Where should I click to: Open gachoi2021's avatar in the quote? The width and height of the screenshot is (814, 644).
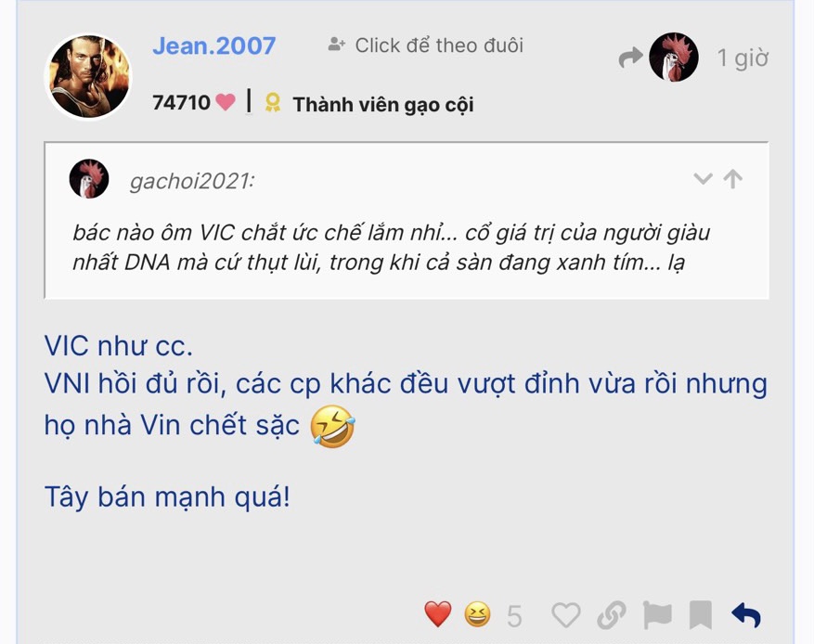coord(89,178)
